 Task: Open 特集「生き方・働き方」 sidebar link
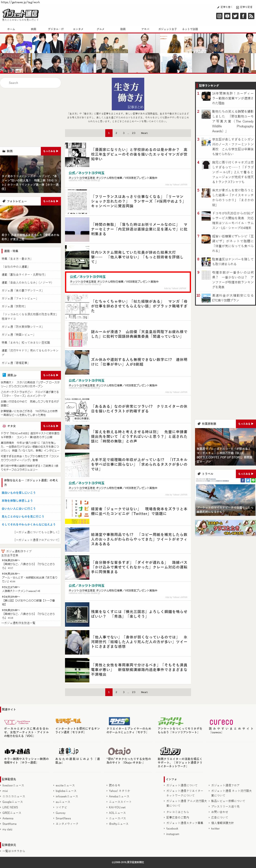tap(17, 259)
